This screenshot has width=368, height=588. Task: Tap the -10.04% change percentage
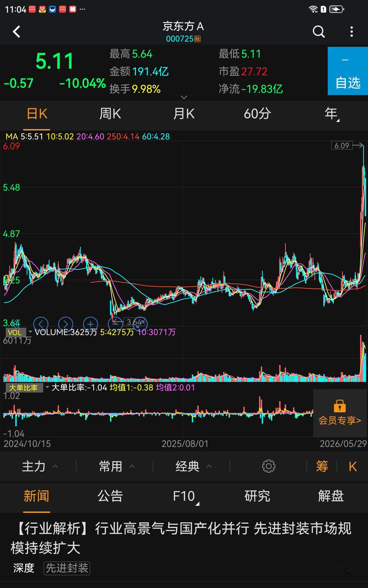tap(83, 83)
